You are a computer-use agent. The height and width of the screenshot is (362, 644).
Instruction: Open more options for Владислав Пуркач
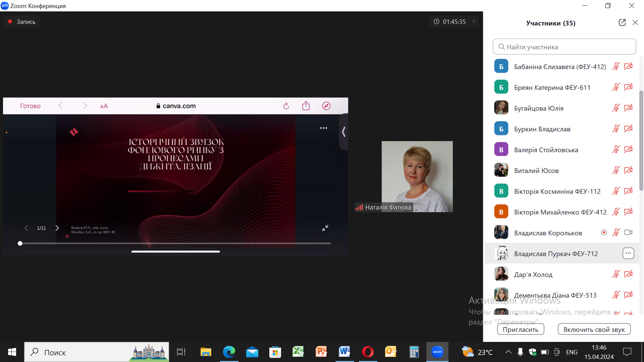[628, 253]
